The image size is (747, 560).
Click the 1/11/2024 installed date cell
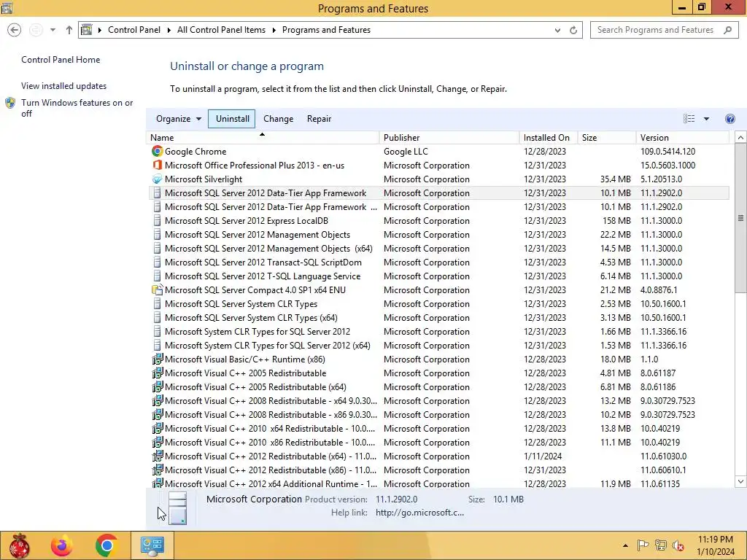[543, 456]
